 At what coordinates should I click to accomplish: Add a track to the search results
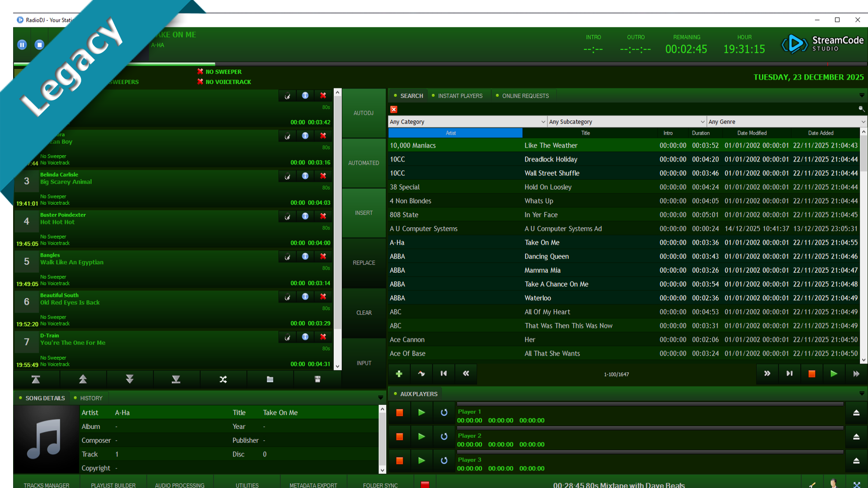click(399, 374)
